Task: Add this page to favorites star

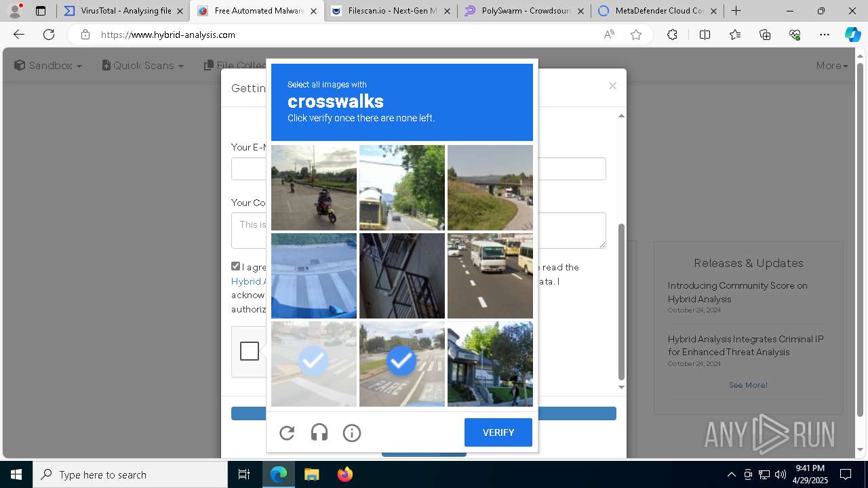Action: (636, 35)
